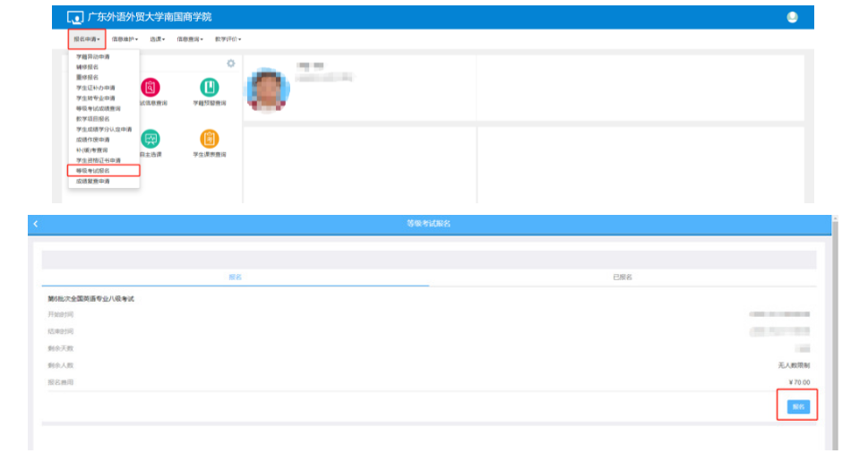Click the 等级考试报名 page title
Screen dimensions: 868x462
(x=429, y=224)
